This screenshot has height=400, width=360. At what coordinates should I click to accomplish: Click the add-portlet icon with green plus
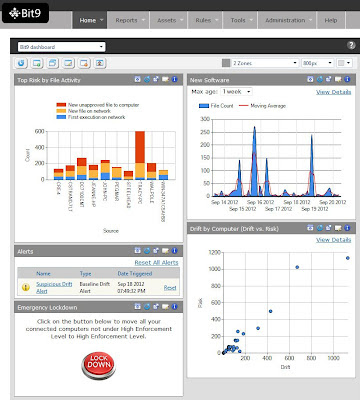tap(37, 63)
